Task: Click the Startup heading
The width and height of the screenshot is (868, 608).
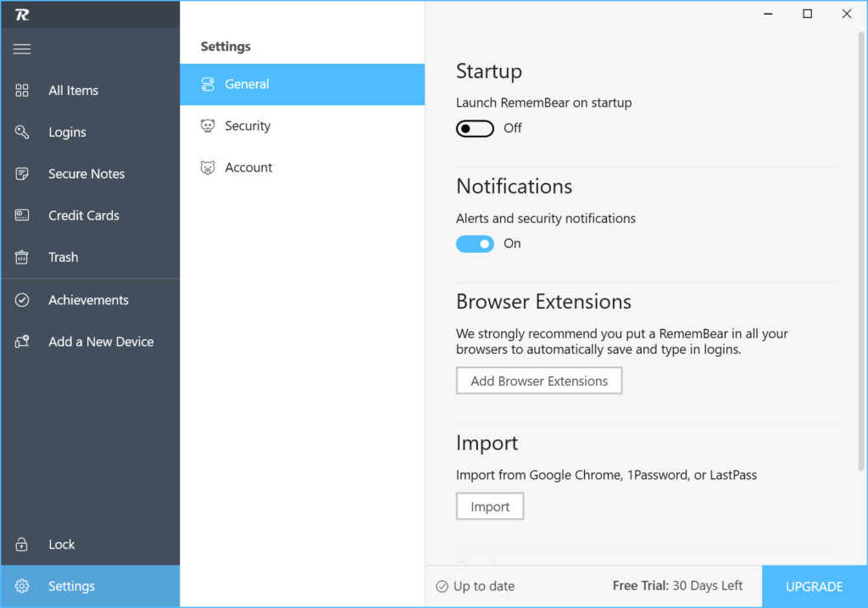Action: pos(489,71)
